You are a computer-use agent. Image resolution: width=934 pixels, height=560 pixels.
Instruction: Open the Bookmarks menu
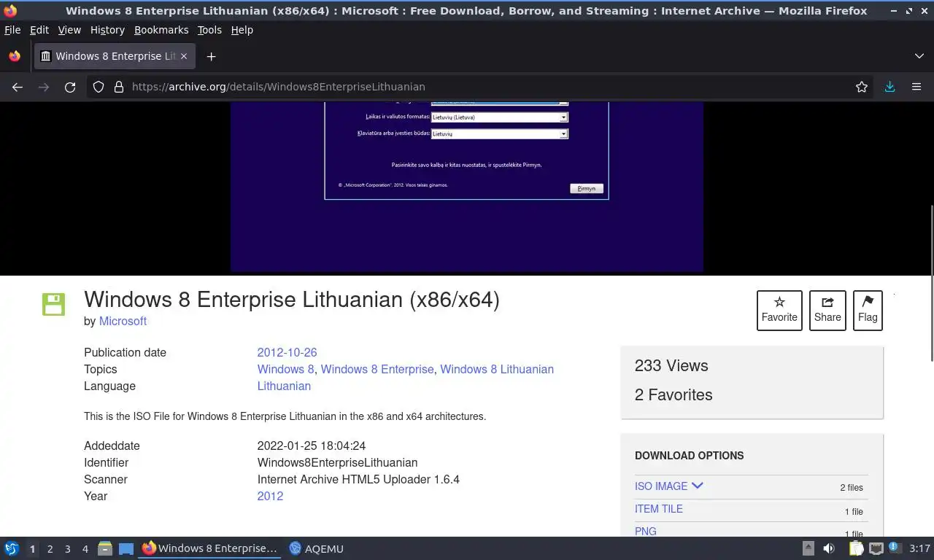161,30
